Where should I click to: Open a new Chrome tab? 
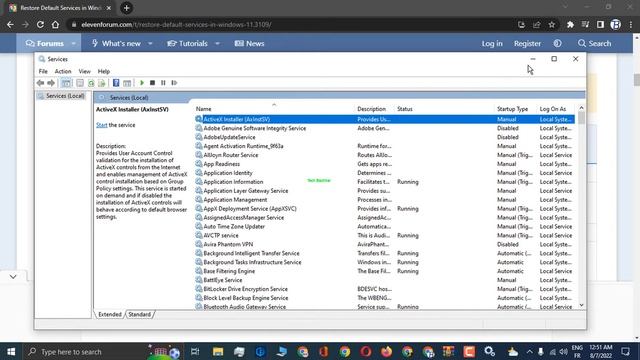point(127,8)
